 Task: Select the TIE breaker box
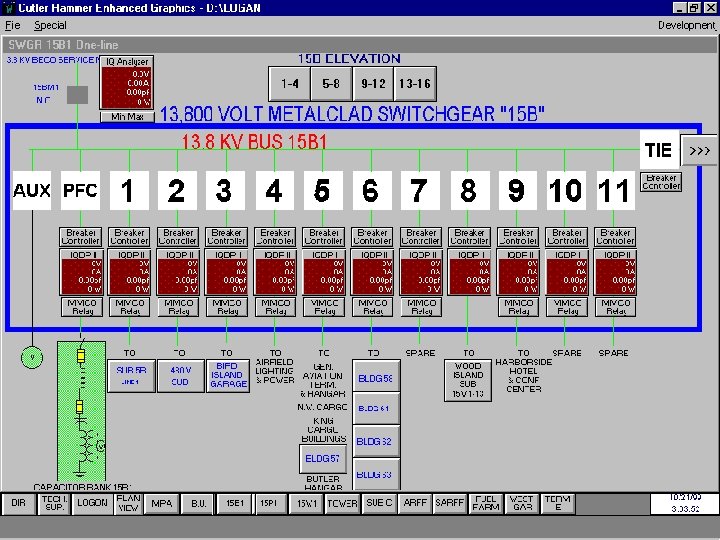pos(659,150)
